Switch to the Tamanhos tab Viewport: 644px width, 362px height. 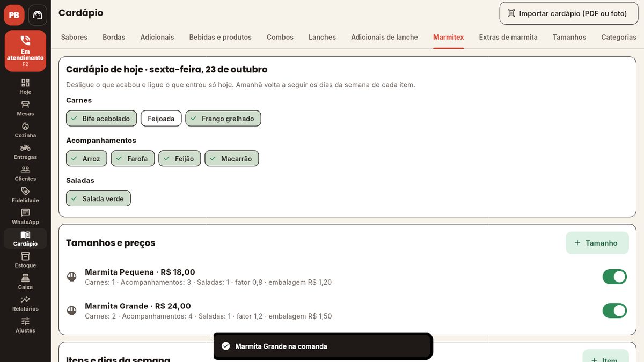point(569,37)
